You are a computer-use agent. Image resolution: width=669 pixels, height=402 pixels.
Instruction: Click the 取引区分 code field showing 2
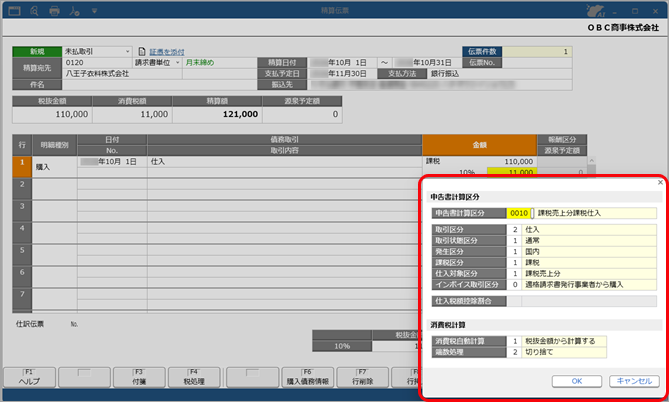(514, 230)
